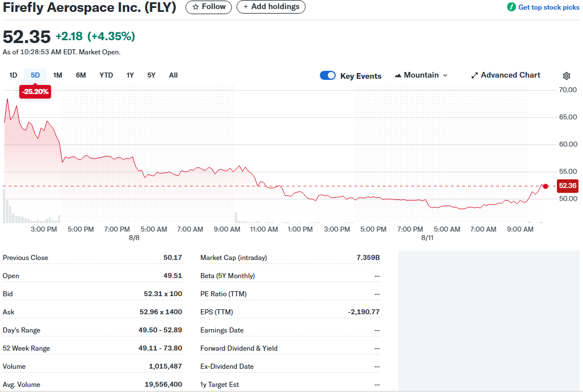The height and width of the screenshot is (392, 583).
Task: Click the Open value 49.51
Action: 172,276
